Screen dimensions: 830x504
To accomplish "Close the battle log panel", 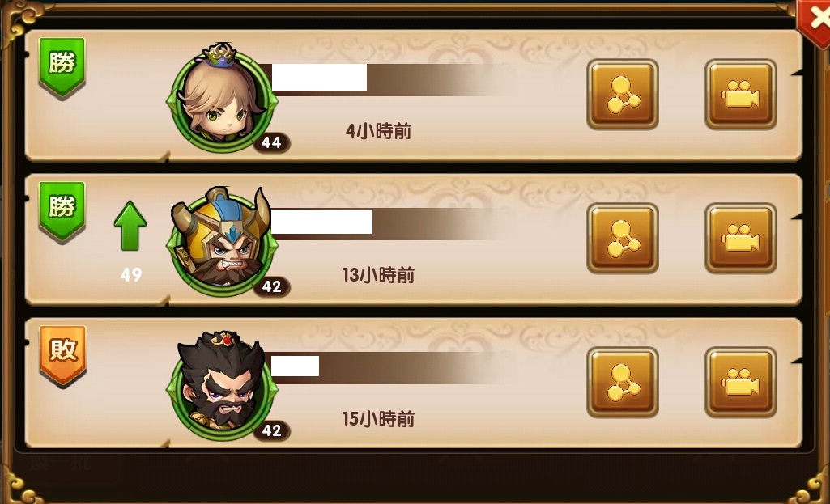I will [817, 21].
